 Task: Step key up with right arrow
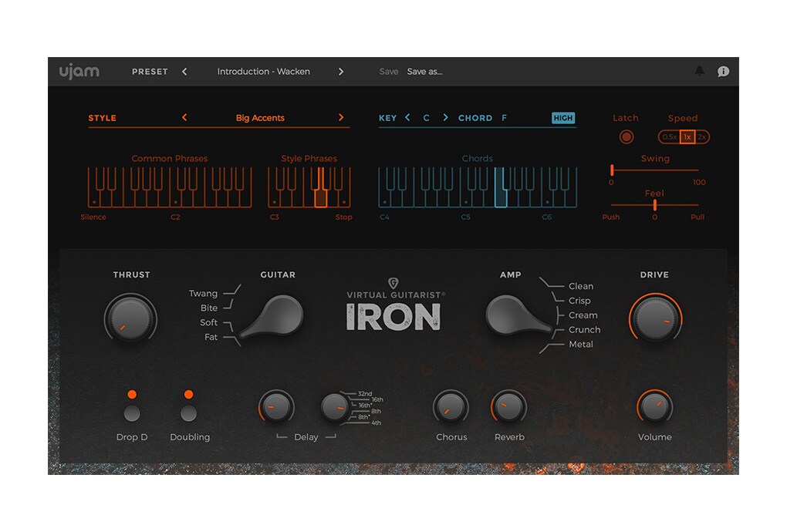[x=445, y=117]
